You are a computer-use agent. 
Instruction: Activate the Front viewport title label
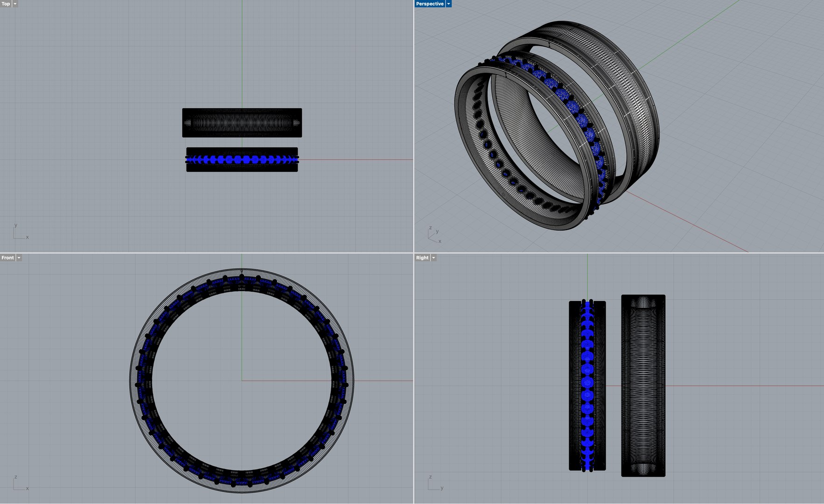point(8,258)
